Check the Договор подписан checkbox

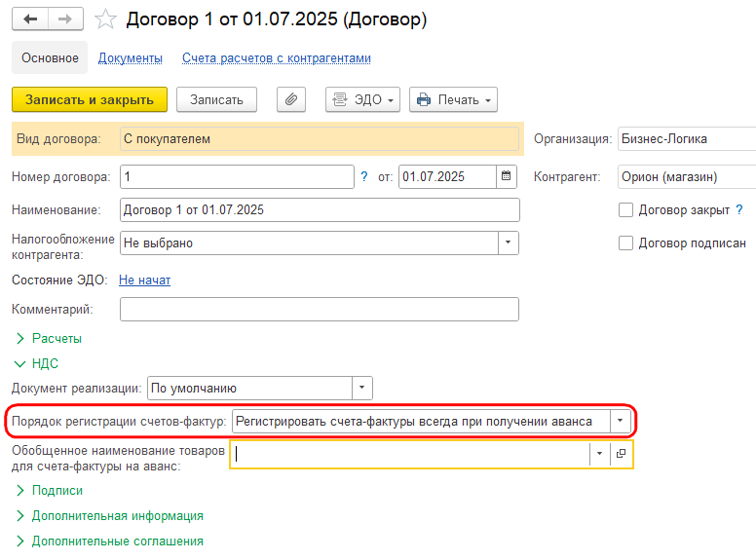coord(625,243)
